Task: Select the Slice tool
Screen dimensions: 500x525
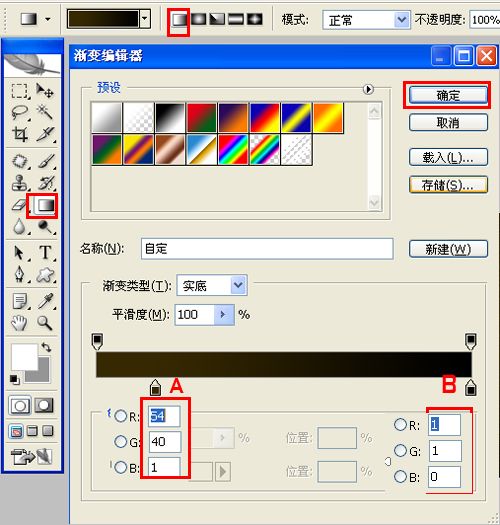Action: [45, 134]
